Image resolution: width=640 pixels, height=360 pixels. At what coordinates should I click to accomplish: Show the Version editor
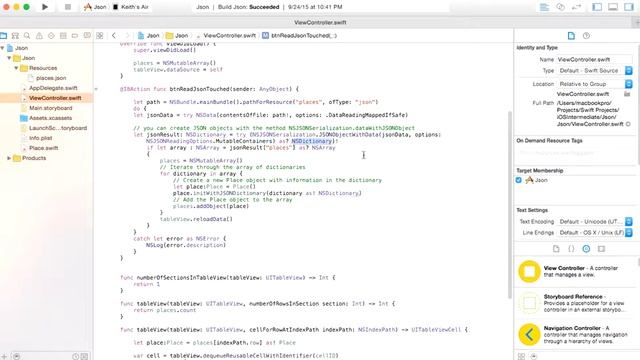(576, 7)
